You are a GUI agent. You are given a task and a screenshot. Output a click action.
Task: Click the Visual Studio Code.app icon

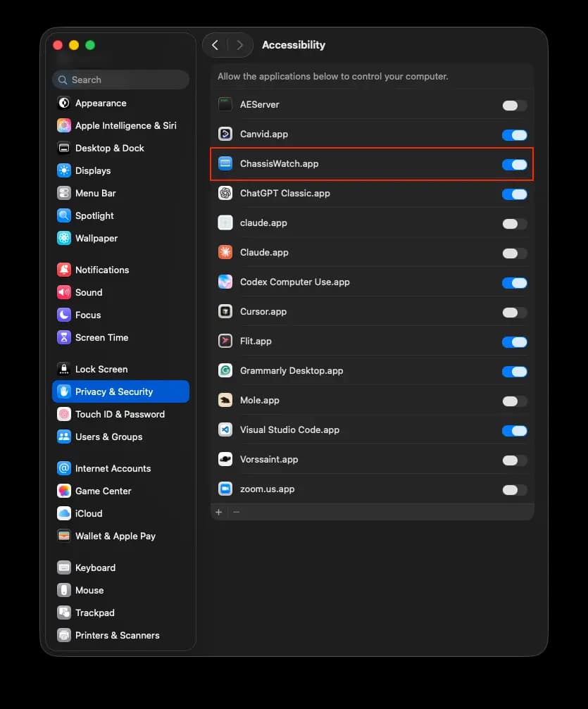click(x=225, y=429)
